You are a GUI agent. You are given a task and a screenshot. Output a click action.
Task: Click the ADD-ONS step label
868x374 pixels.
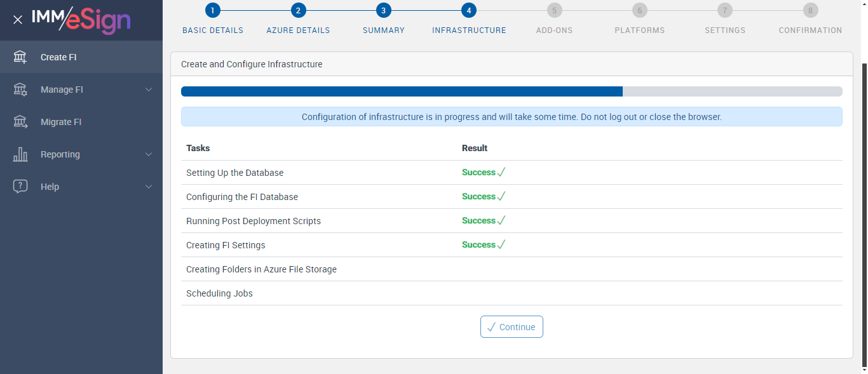pos(554,30)
